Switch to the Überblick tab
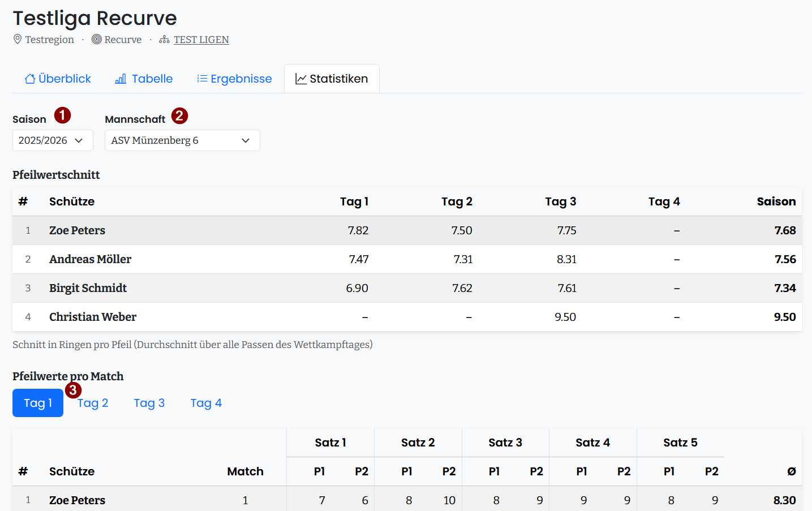 [58, 79]
